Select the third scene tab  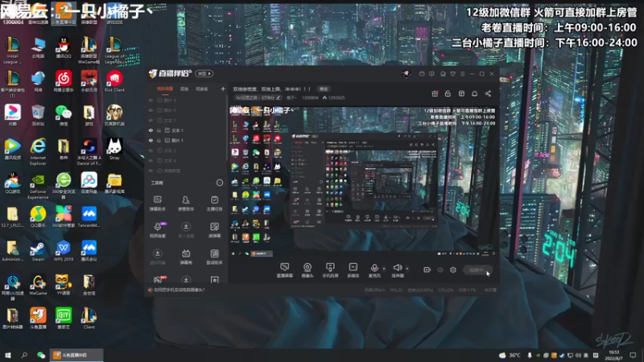click(202, 89)
